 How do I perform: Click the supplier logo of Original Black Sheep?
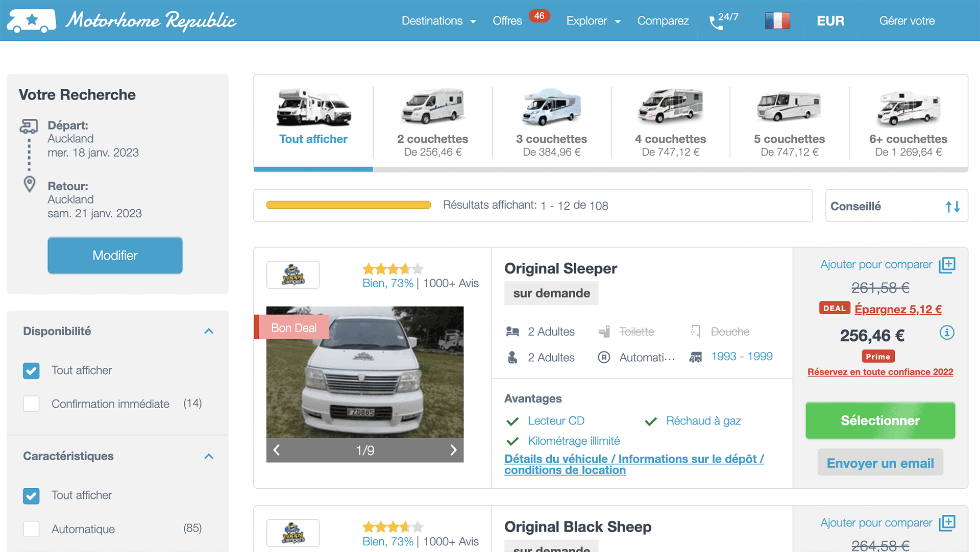click(293, 533)
